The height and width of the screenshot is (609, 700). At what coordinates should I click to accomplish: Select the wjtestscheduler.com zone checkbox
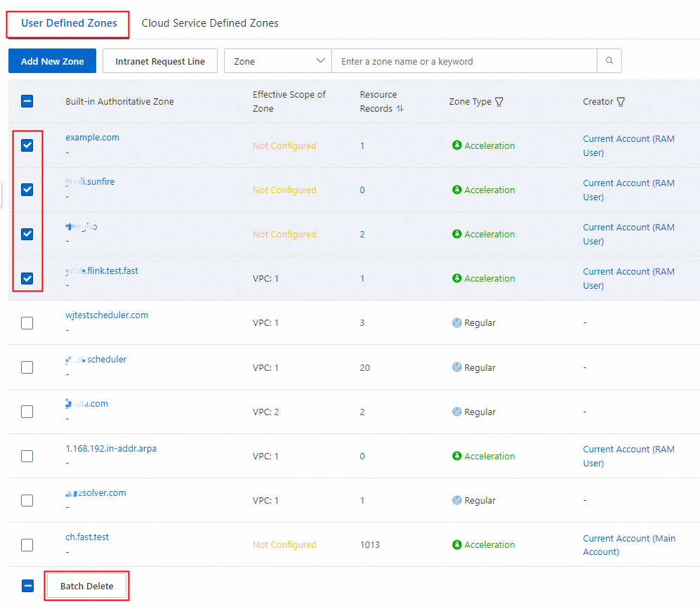tap(27, 323)
